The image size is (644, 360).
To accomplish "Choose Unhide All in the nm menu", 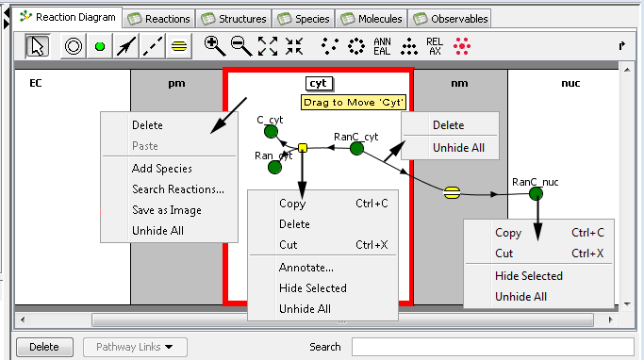I will pos(450,148).
